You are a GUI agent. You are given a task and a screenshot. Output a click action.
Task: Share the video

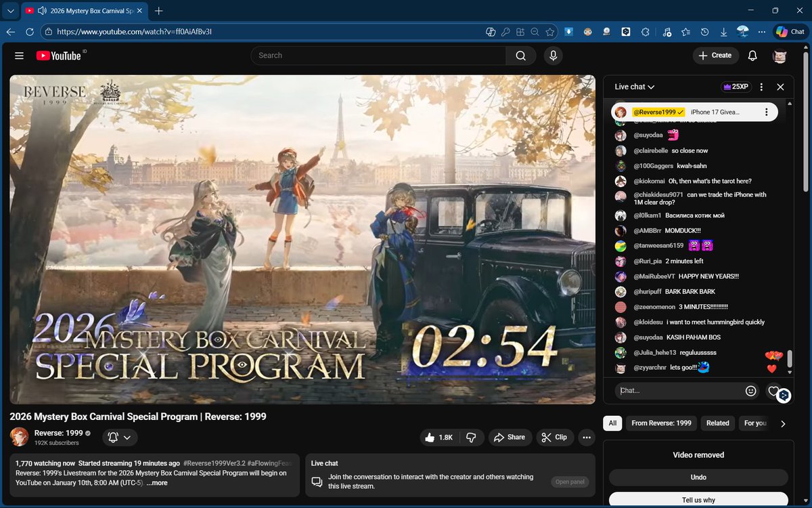pyautogui.click(x=510, y=438)
